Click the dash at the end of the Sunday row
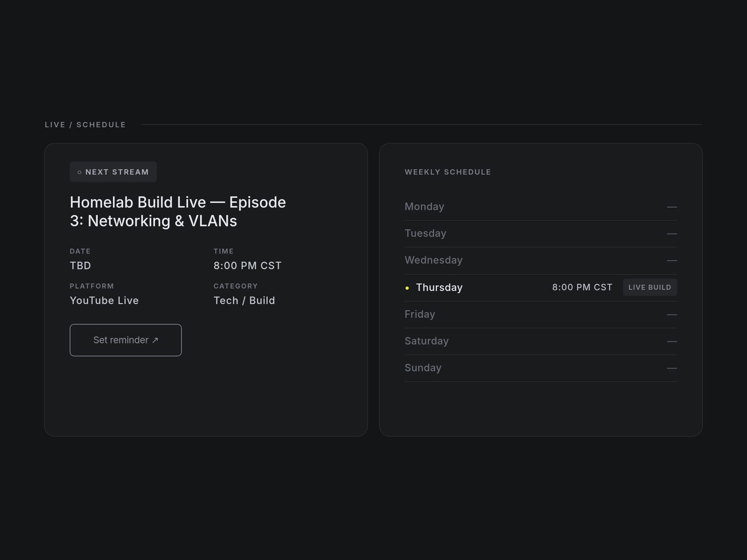The width and height of the screenshot is (747, 560). pyautogui.click(x=672, y=368)
